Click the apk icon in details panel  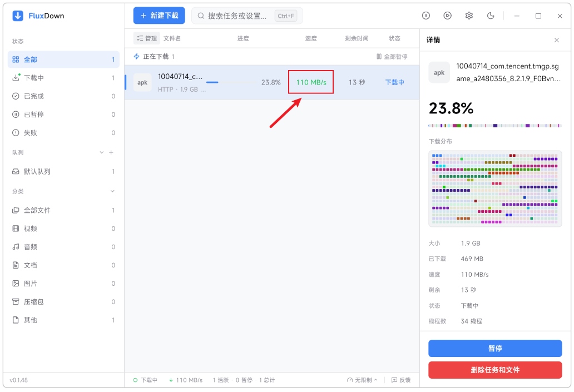[x=439, y=72]
